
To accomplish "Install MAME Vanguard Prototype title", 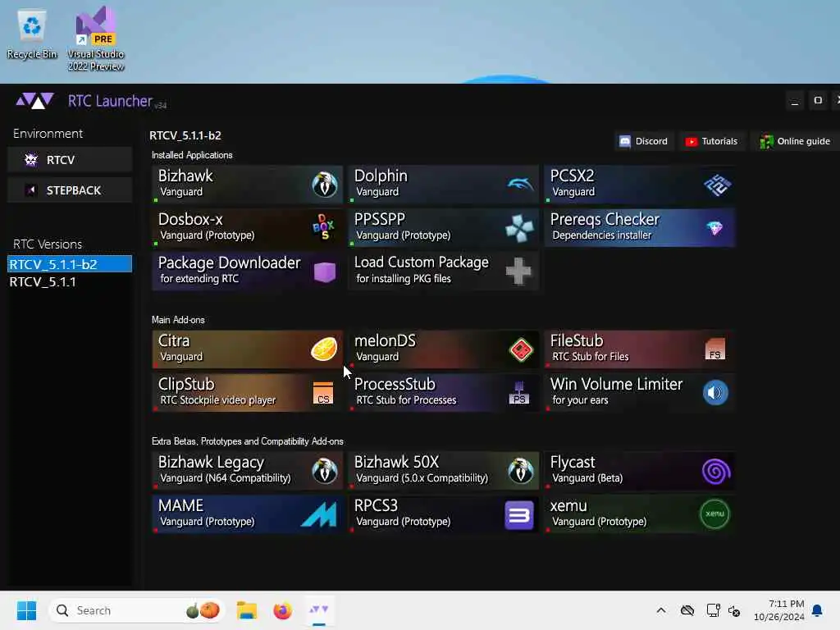I will pyautogui.click(x=181, y=505).
